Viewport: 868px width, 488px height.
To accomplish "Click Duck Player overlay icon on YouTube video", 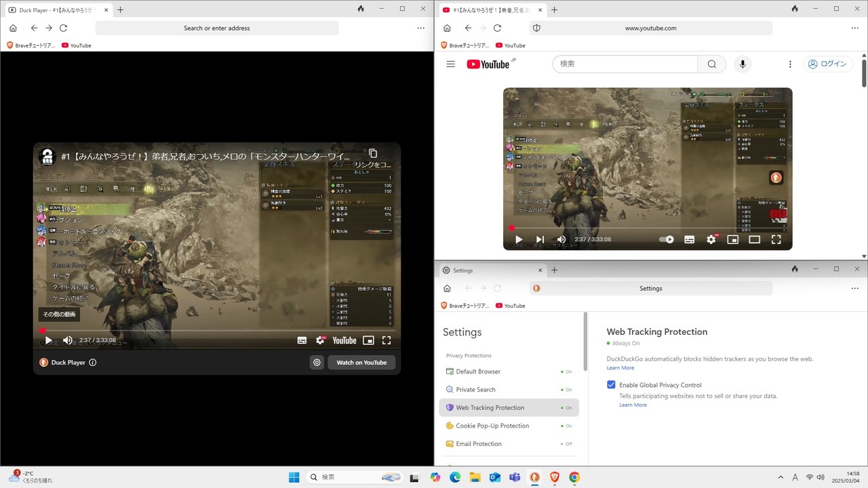I will [x=776, y=178].
